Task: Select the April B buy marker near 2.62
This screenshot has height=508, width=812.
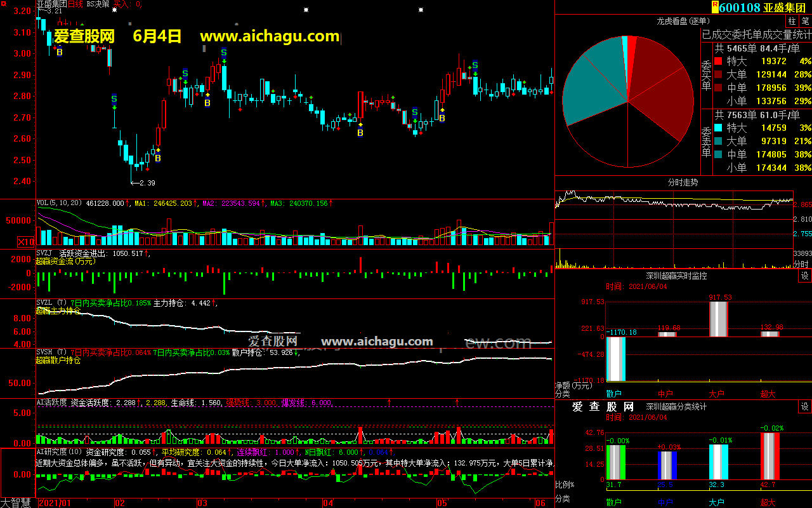Action: pyautogui.click(x=360, y=133)
